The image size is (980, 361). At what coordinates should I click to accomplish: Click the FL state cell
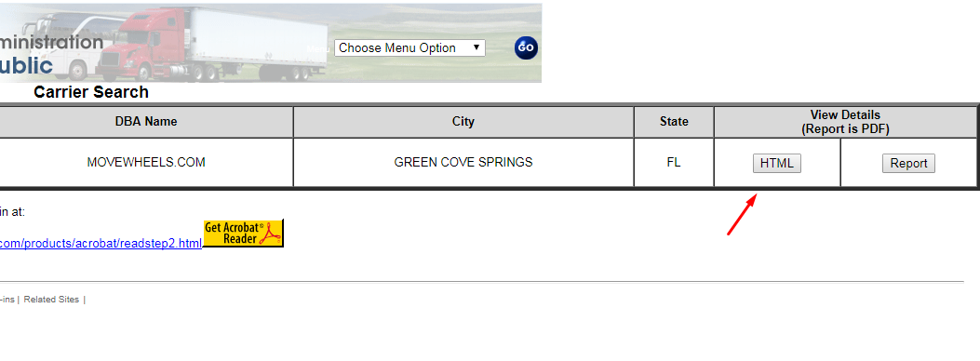pos(674,163)
